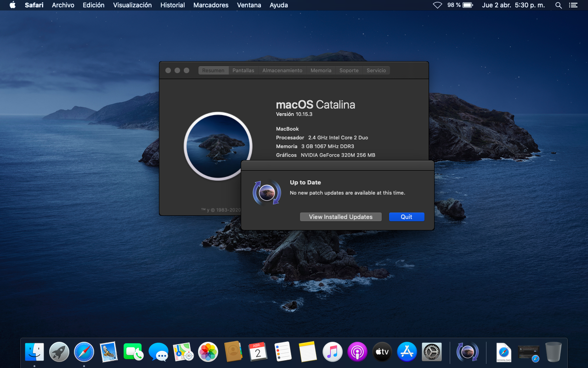Click Patch Updater icon in the Dock
The height and width of the screenshot is (368, 588).
click(468, 352)
